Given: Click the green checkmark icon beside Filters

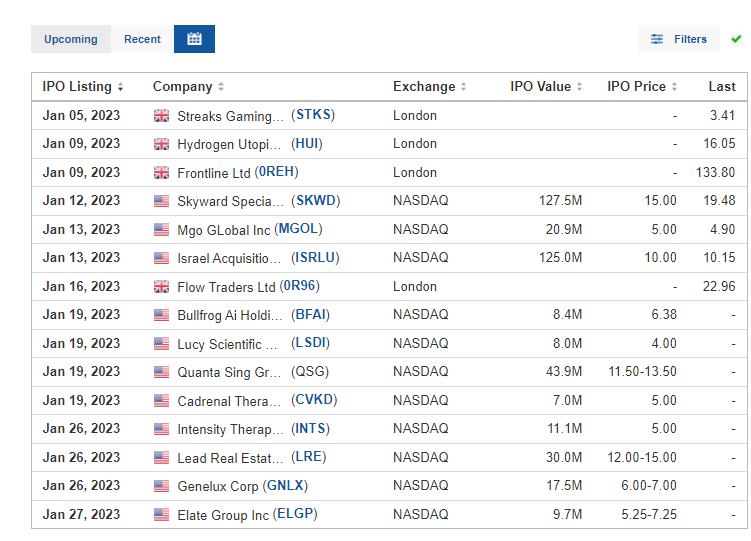Looking at the screenshot, I should (x=736, y=39).
